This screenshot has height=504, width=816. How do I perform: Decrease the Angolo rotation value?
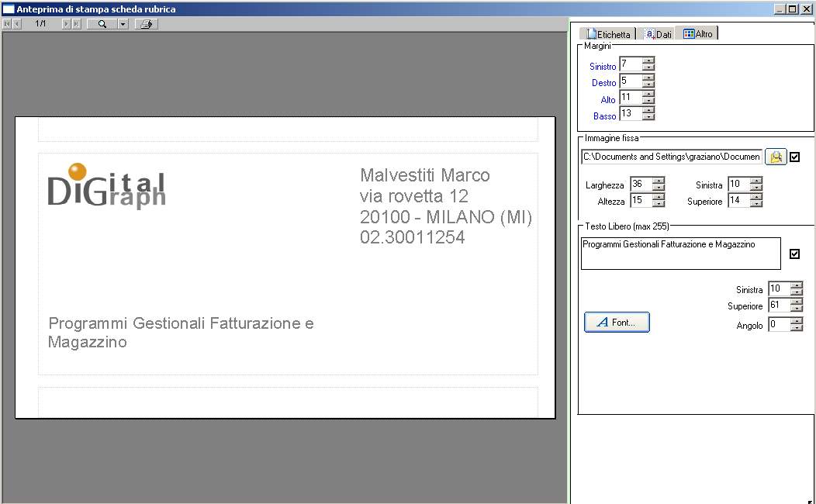click(x=797, y=328)
